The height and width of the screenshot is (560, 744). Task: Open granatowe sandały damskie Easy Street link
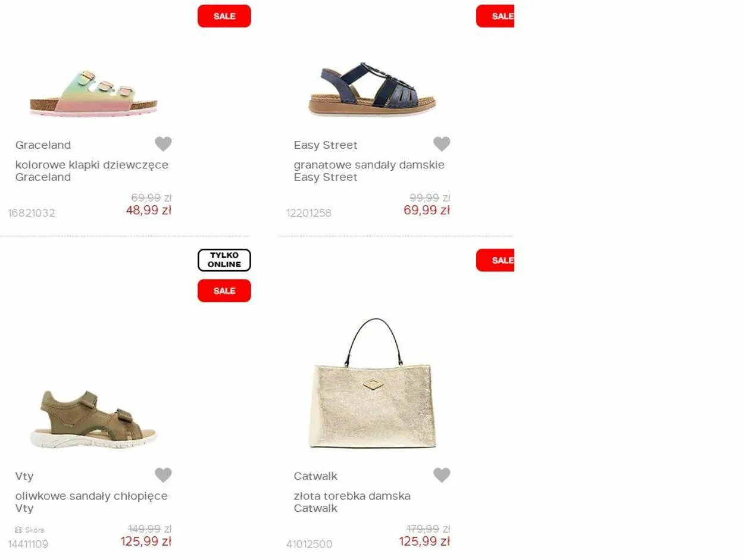point(369,171)
